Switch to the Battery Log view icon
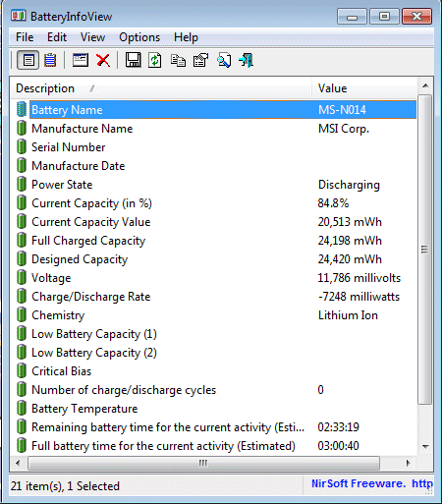Viewport: 442px width, 504px height. tap(50, 60)
